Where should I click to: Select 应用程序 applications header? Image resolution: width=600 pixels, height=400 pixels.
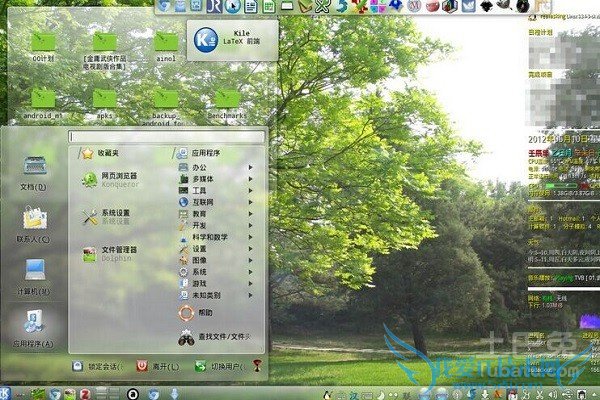pos(197,153)
